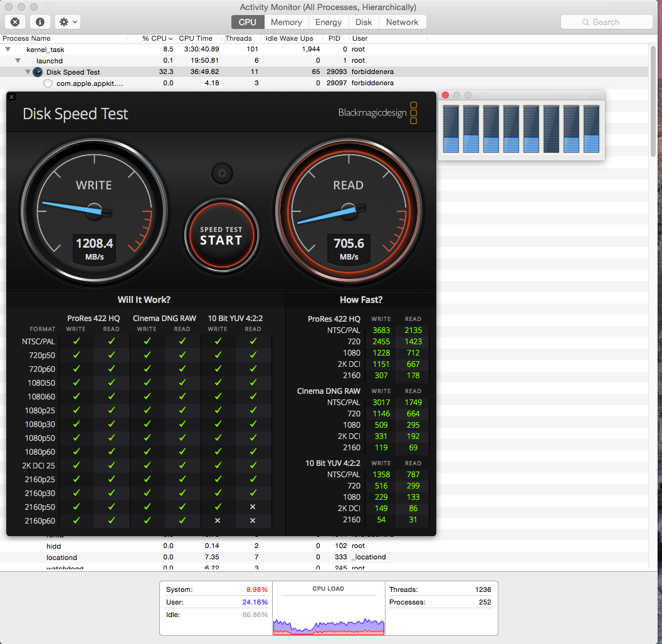Click the process list vertical scrollbar
The width and height of the screenshot is (662, 644).
(654, 102)
